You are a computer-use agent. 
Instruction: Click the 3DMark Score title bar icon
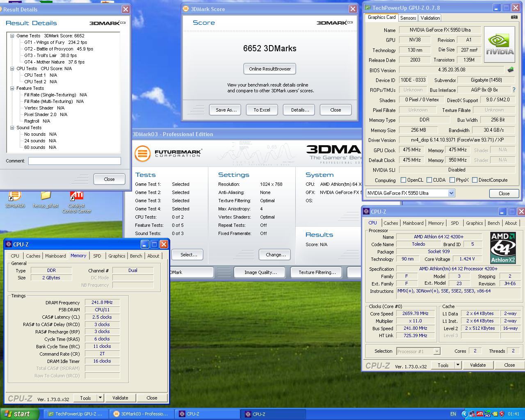[x=186, y=9]
